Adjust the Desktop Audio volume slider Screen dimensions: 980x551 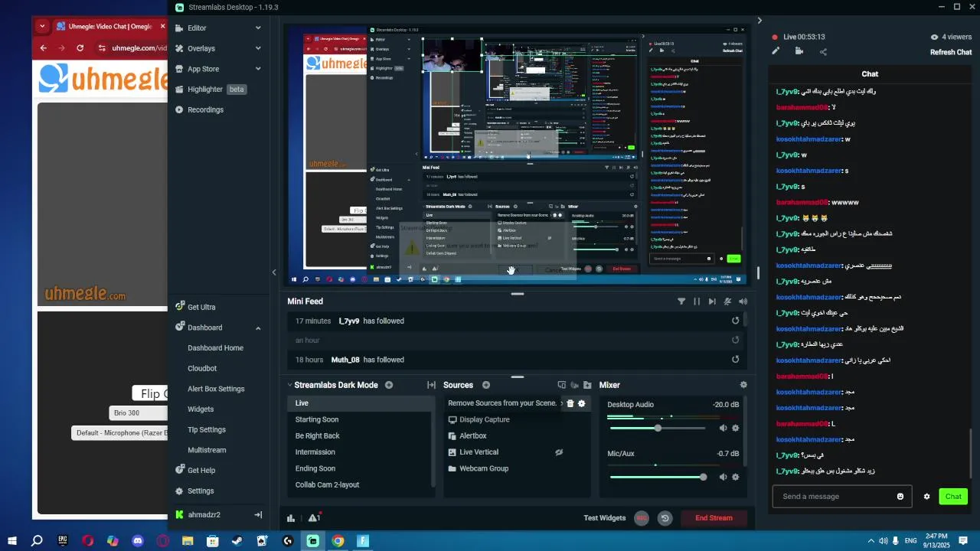coord(658,428)
